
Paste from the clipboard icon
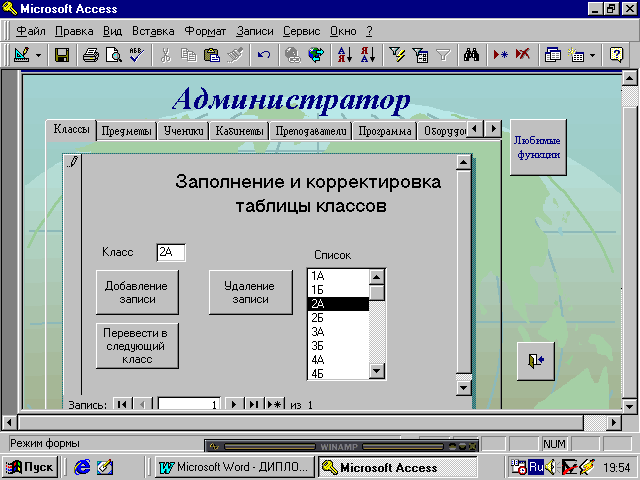[211, 55]
